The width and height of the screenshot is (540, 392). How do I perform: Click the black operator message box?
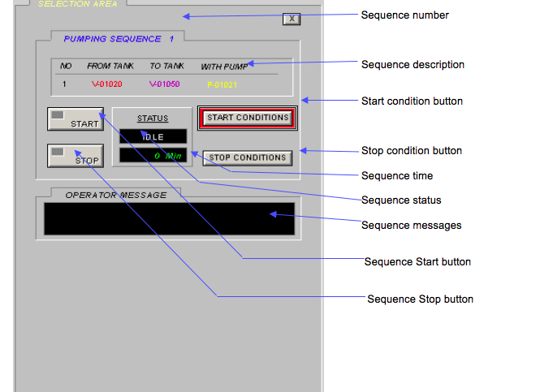tap(168, 219)
